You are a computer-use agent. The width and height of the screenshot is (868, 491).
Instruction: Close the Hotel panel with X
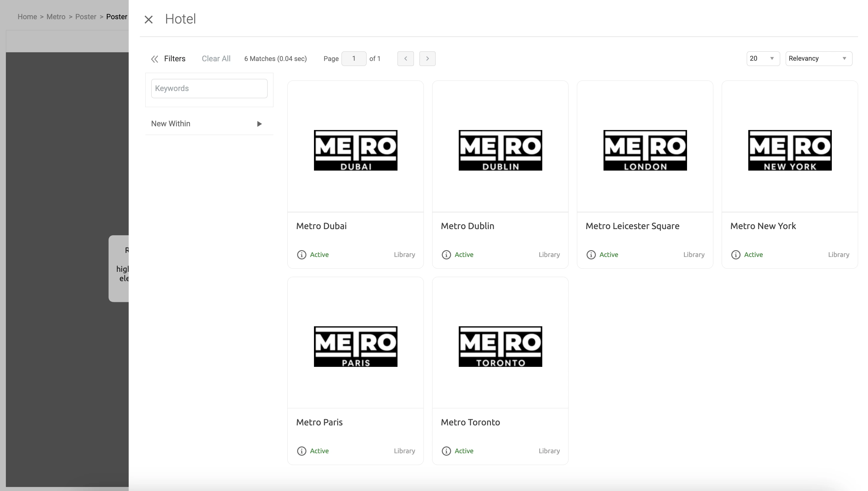148,20
